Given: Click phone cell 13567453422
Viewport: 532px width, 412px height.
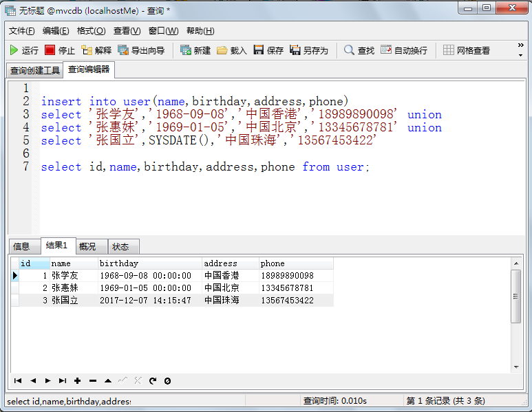Looking at the screenshot, I should pyautogui.click(x=296, y=300).
